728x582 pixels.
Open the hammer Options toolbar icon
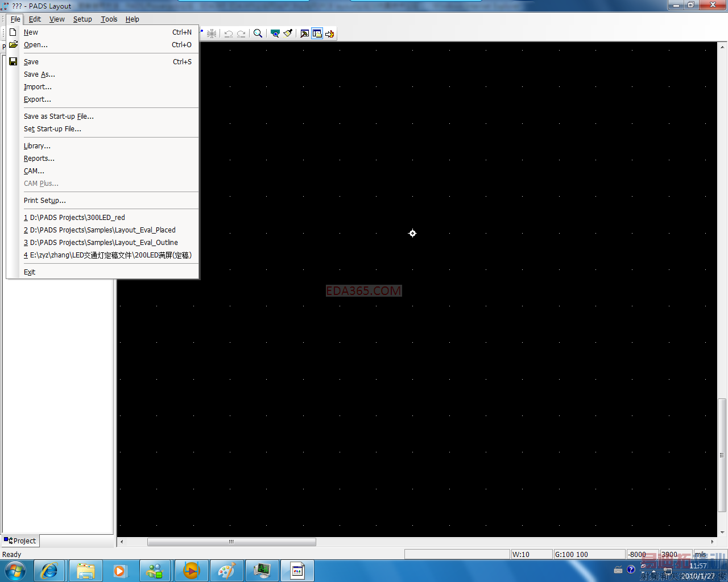tap(305, 34)
